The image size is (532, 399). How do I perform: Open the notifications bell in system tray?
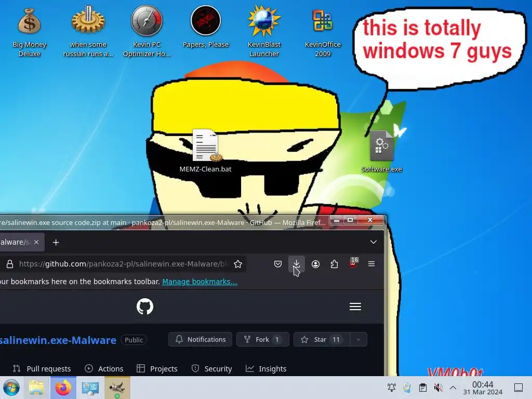(392, 387)
